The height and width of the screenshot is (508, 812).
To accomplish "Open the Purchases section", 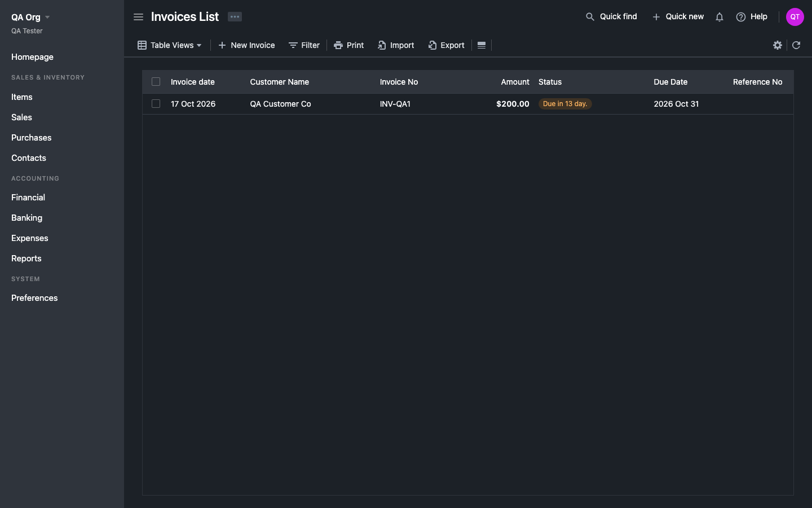I will coord(31,138).
